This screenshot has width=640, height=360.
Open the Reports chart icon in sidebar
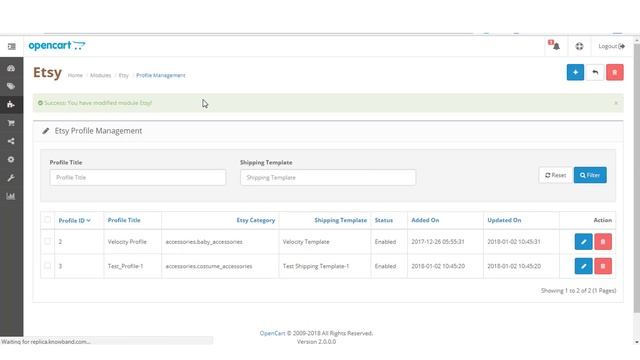pyautogui.click(x=11, y=196)
